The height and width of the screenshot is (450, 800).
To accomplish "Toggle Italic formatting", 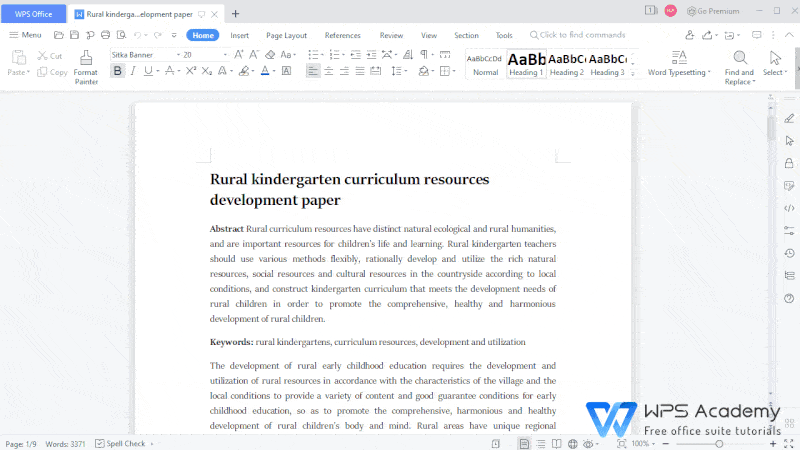I will [133, 71].
